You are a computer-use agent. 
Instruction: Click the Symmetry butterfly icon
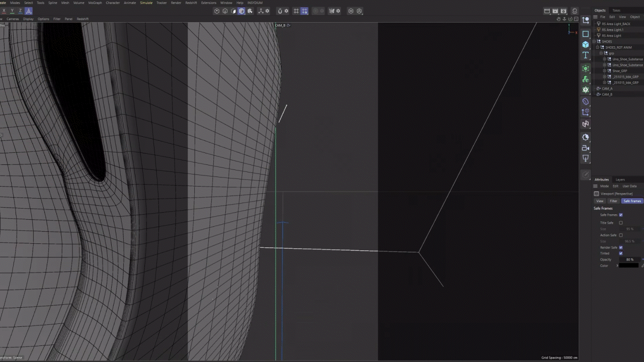point(332,11)
